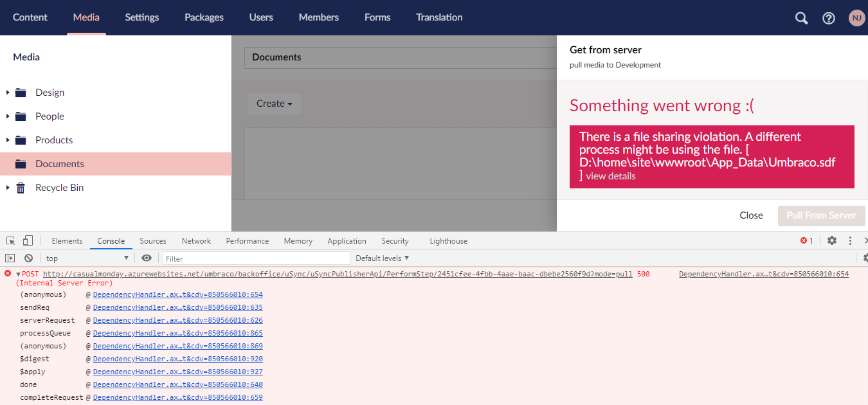868x405 pixels.
Task: Switch to the Sources DevTools tab
Action: pyautogui.click(x=153, y=241)
